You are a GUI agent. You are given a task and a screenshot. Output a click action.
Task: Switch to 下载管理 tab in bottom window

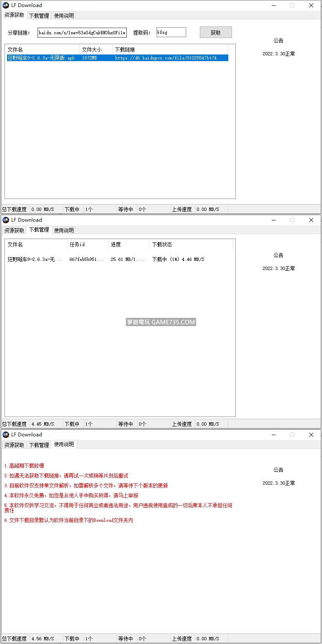pos(39,445)
